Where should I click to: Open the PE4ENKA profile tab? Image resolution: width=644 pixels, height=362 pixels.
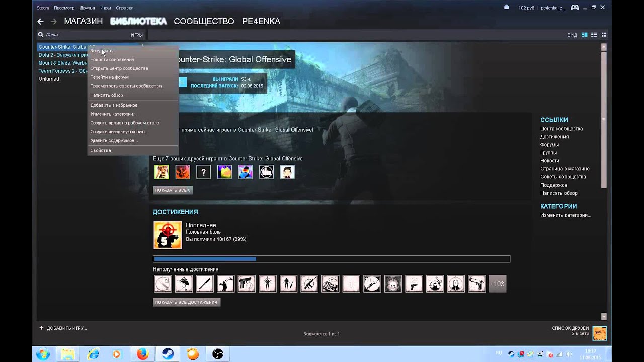[261, 21]
